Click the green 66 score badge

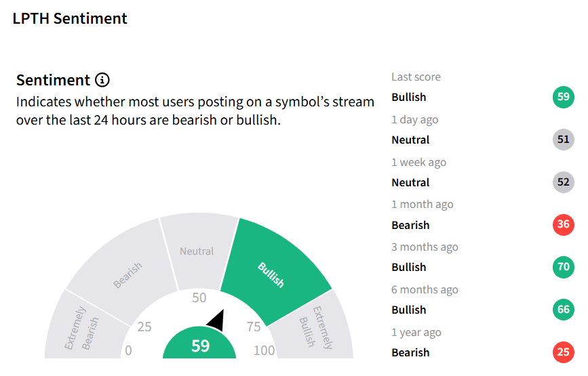point(564,310)
